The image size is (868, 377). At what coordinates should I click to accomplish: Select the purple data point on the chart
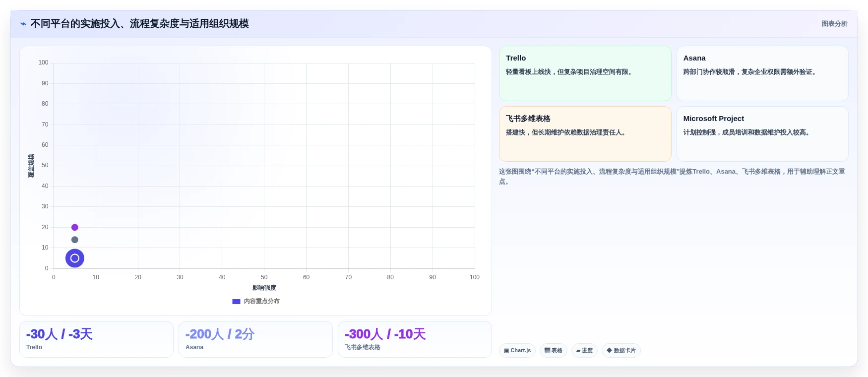tap(75, 227)
